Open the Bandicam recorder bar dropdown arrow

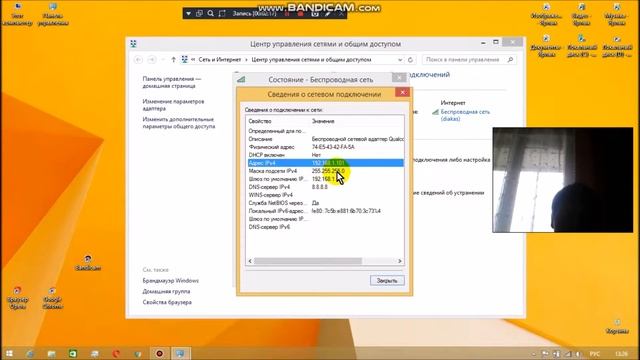[x=188, y=13]
